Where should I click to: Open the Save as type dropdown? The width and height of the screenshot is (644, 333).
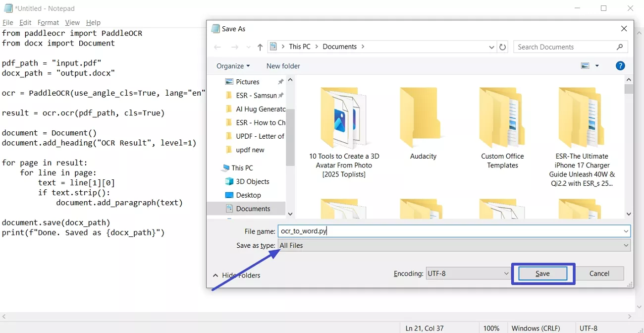click(x=626, y=245)
